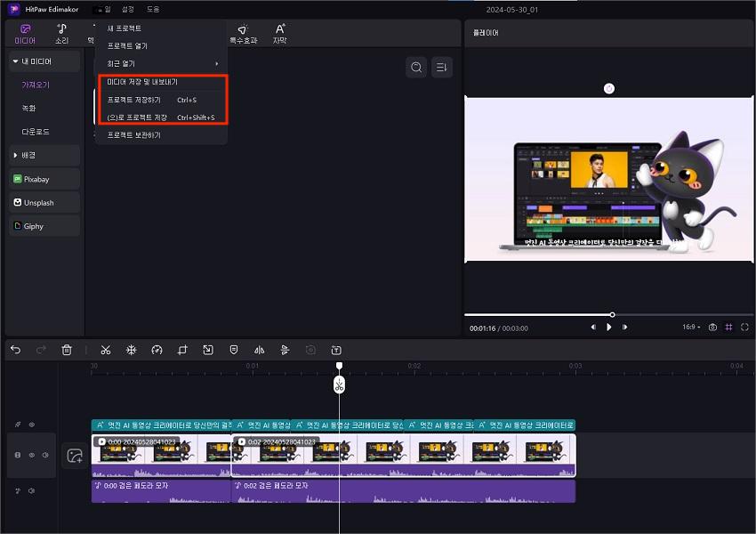Toggle video track visibility eye icon
This screenshot has width=756, height=534.
click(x=31, y=455)
